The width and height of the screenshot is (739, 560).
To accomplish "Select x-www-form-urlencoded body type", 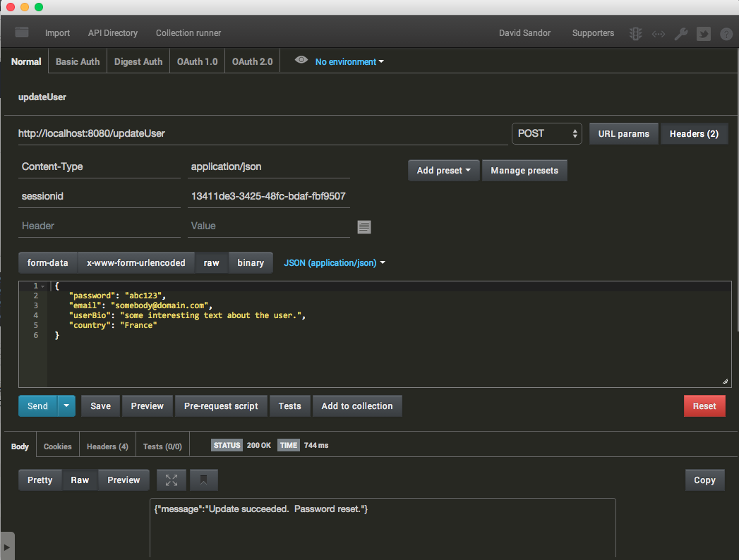I will click(136, 263).
